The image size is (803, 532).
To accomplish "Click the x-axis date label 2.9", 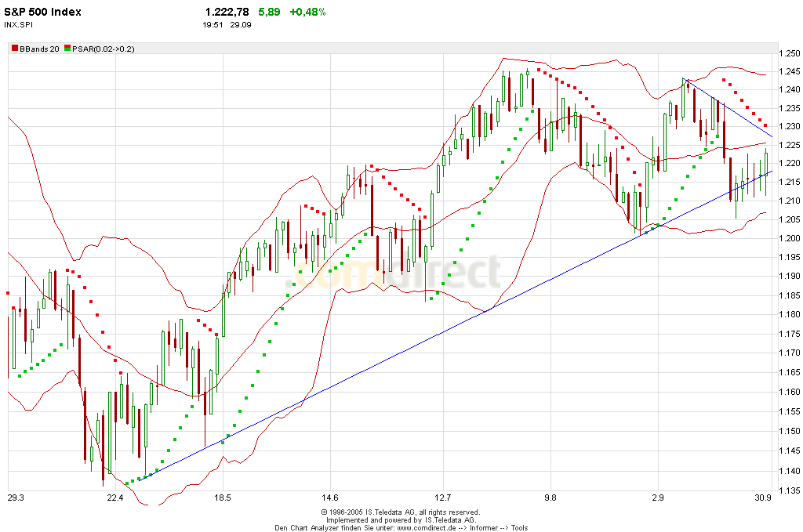I will point(658,498).
